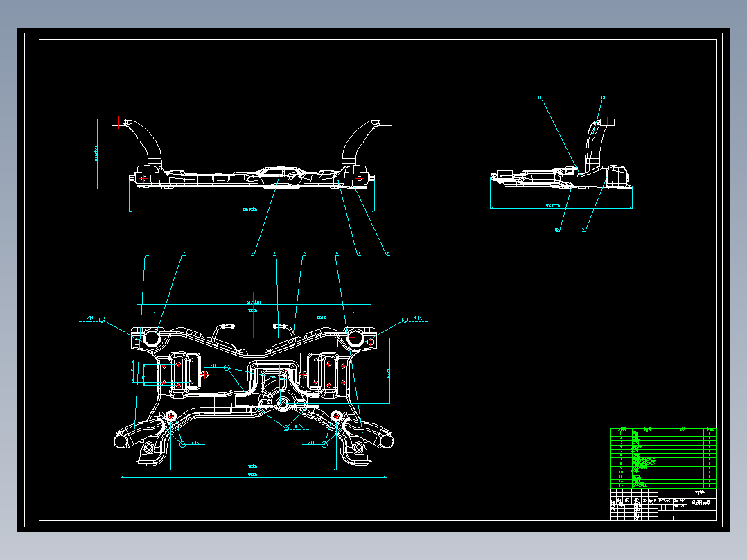Select the large left bushing hole in the plan view
The width and height of the screenshot is (747, 560).
[x=152, y=338]
